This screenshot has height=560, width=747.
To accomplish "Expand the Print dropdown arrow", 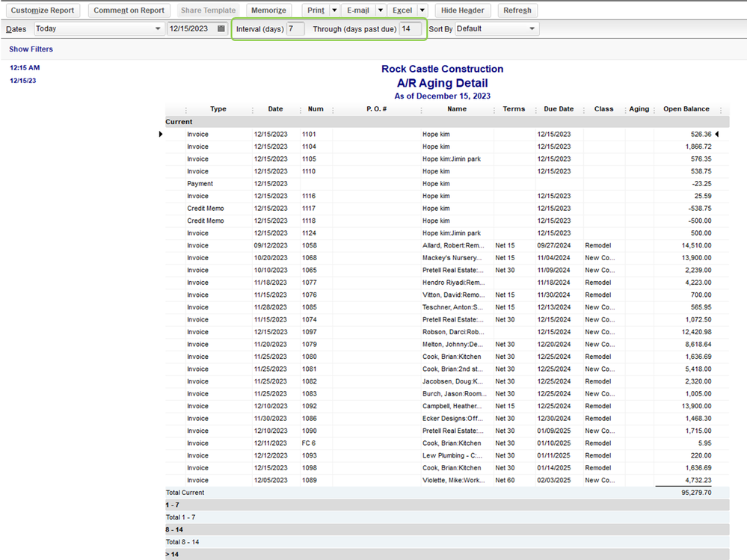I will click(334, 10).
